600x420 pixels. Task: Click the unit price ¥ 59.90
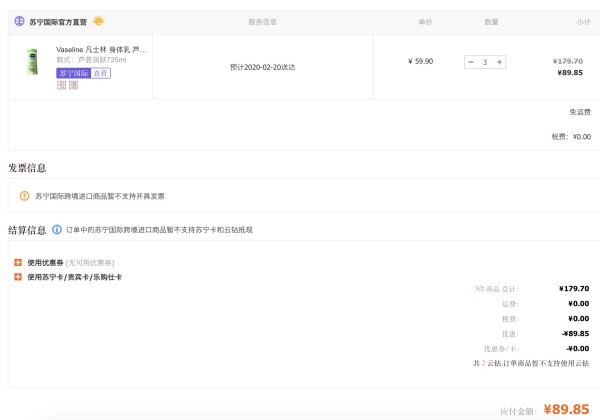(421, 61)
